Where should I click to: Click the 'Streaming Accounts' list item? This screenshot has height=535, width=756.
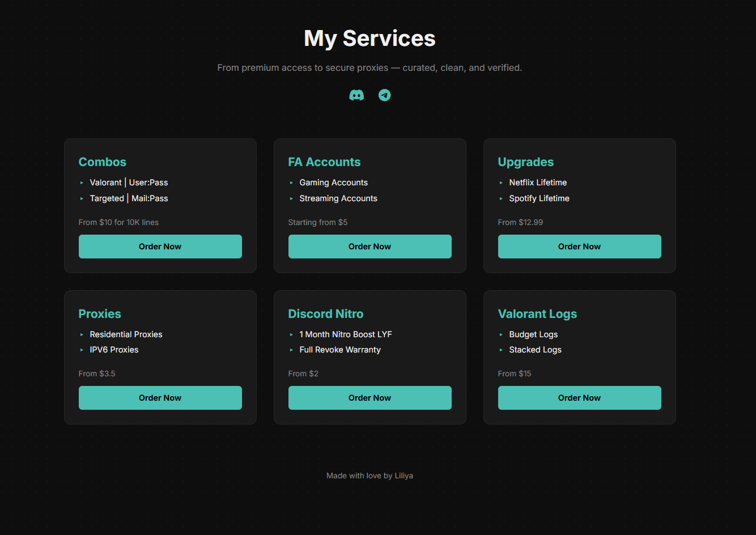[x=338, y=198]
